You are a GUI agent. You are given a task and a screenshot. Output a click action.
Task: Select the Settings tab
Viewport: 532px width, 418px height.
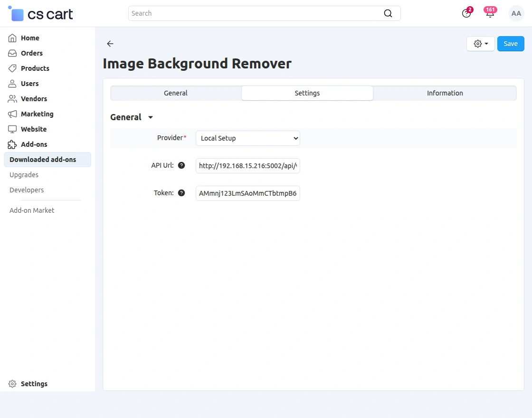307,93
